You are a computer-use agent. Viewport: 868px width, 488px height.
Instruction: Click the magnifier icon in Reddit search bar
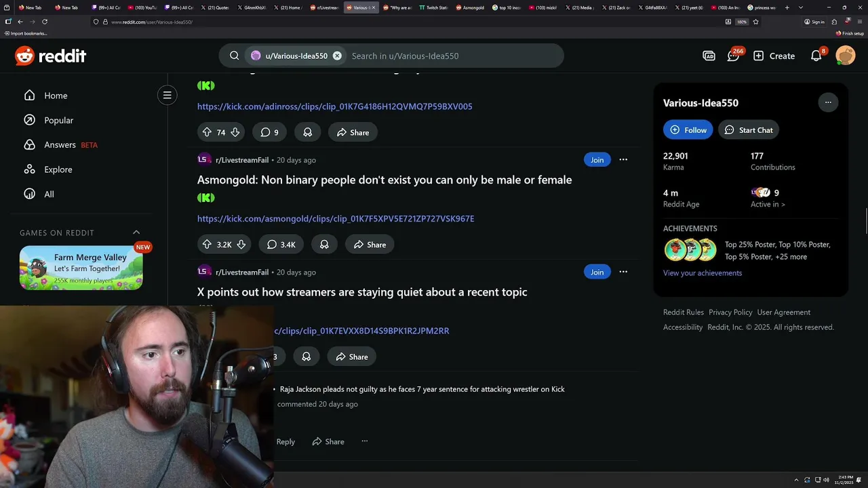click(235, 56)
